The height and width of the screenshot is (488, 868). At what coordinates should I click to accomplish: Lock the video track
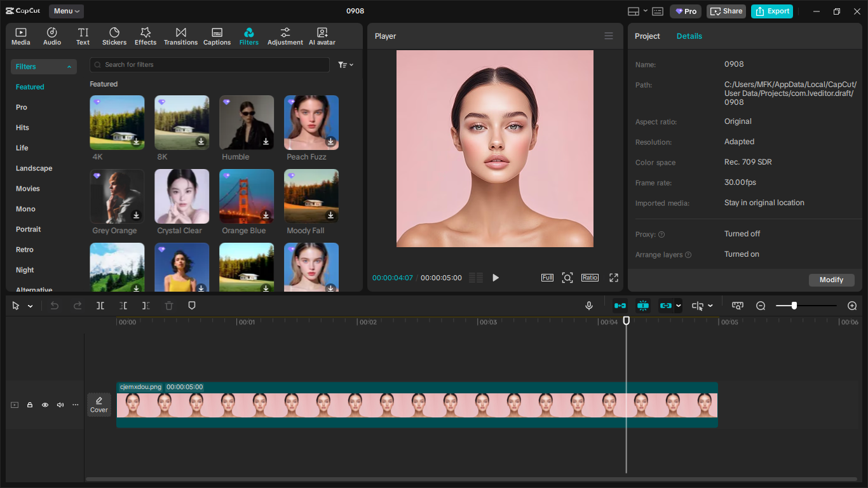tap(30, 405)
